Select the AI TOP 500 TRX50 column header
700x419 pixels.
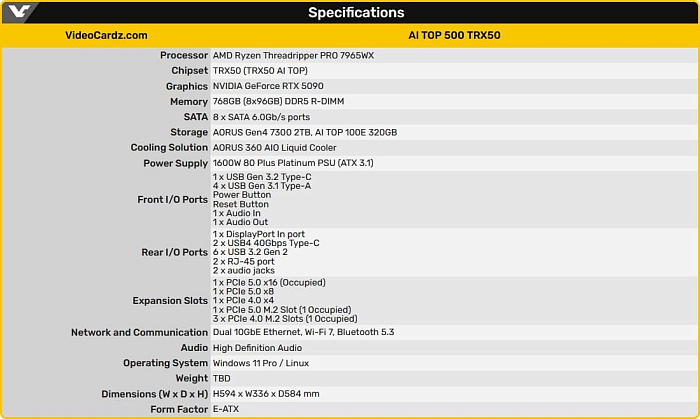(454, 35)
